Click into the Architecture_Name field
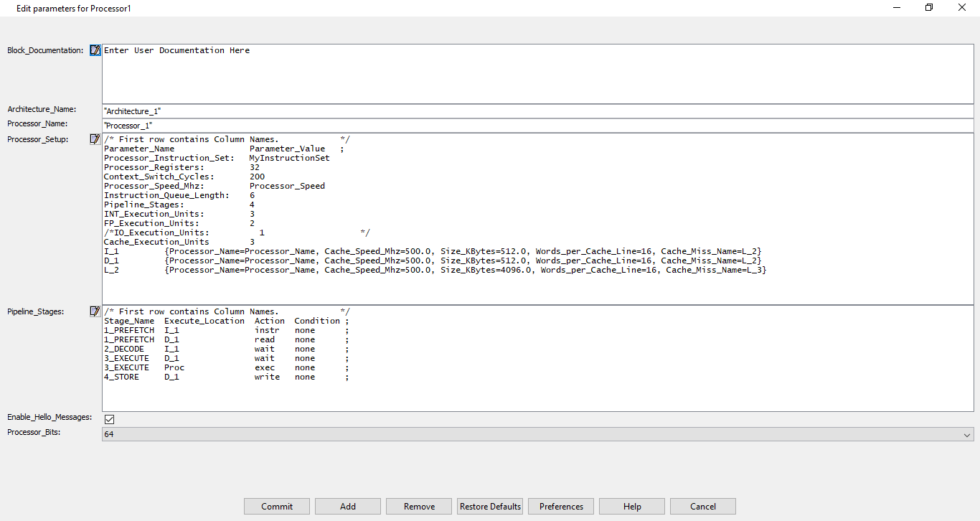This screenshot has height=521, width=980. point(538,111)
